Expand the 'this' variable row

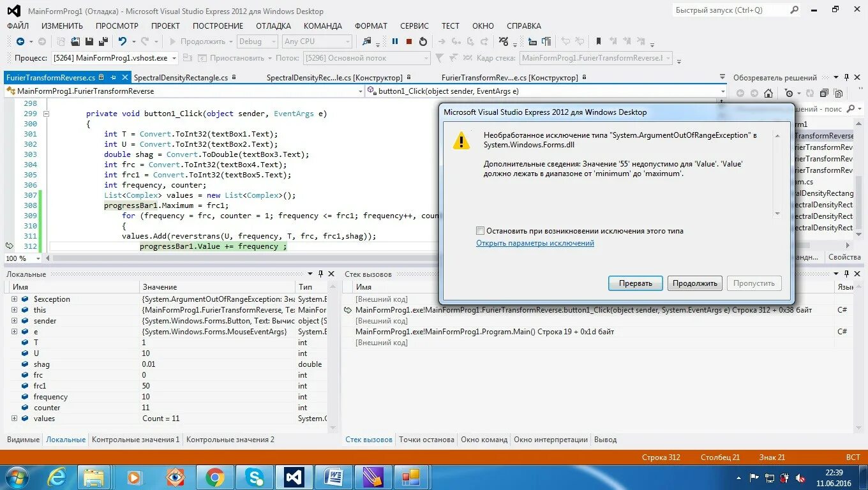14,309
